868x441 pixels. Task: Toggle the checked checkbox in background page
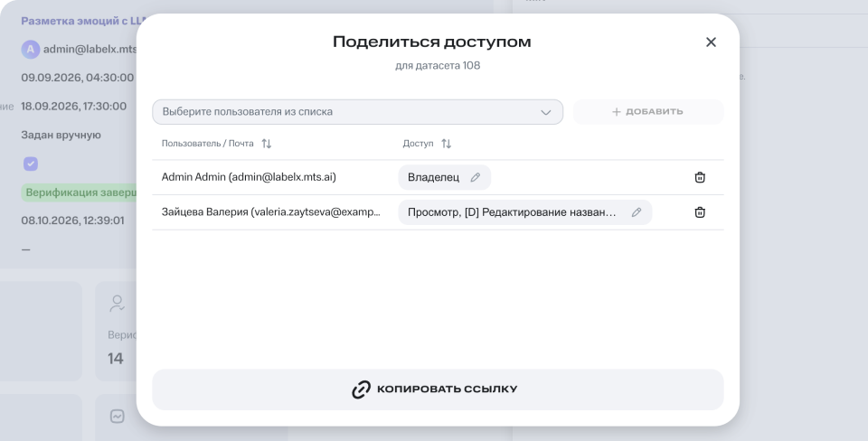[31, 164]
